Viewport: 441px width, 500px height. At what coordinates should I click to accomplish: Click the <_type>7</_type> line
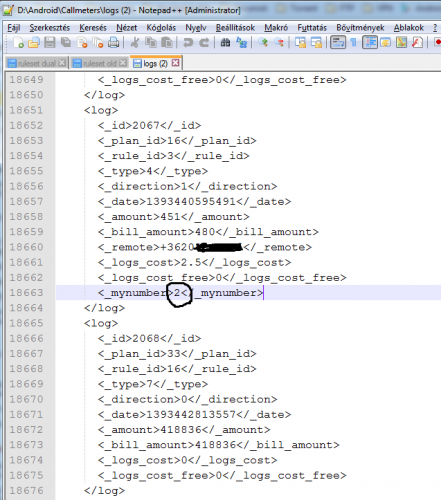[x=153, y=384]
